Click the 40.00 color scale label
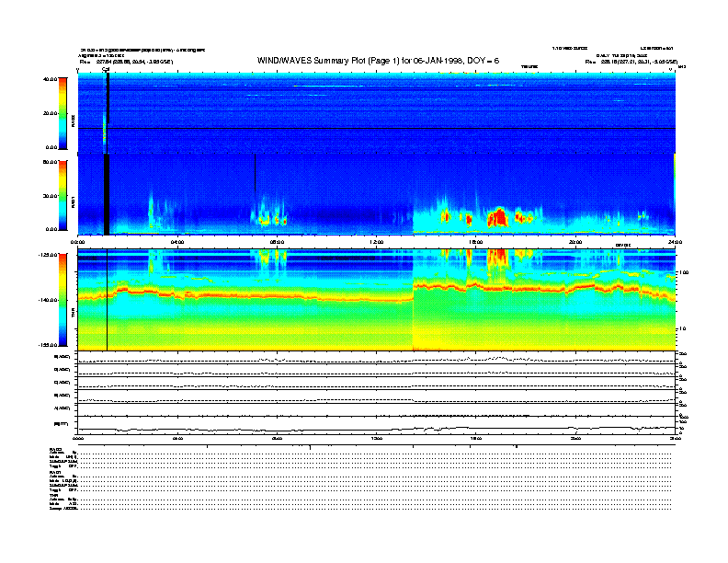728x563 pixels. 50,79
